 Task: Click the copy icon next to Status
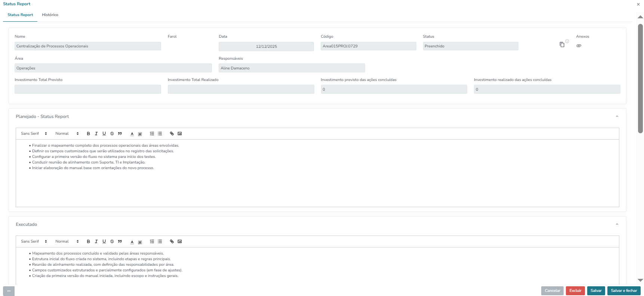(x=562, y=44)
